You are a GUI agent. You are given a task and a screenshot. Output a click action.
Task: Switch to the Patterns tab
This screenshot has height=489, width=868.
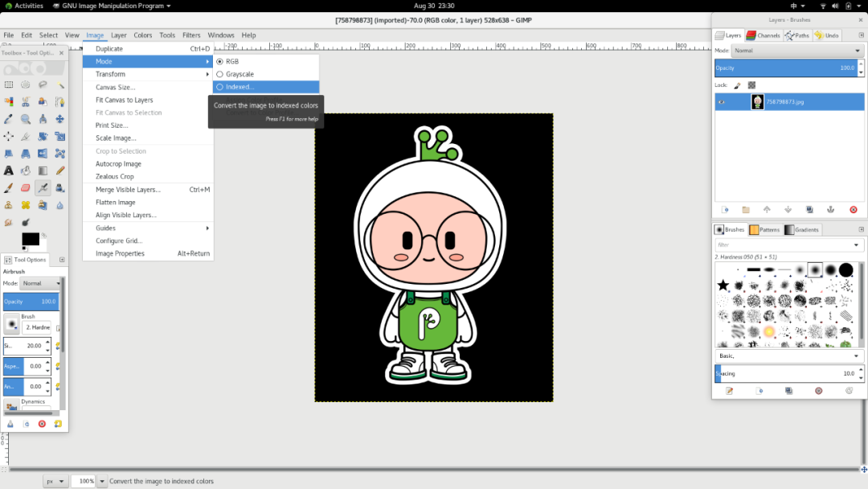point(764,230)
